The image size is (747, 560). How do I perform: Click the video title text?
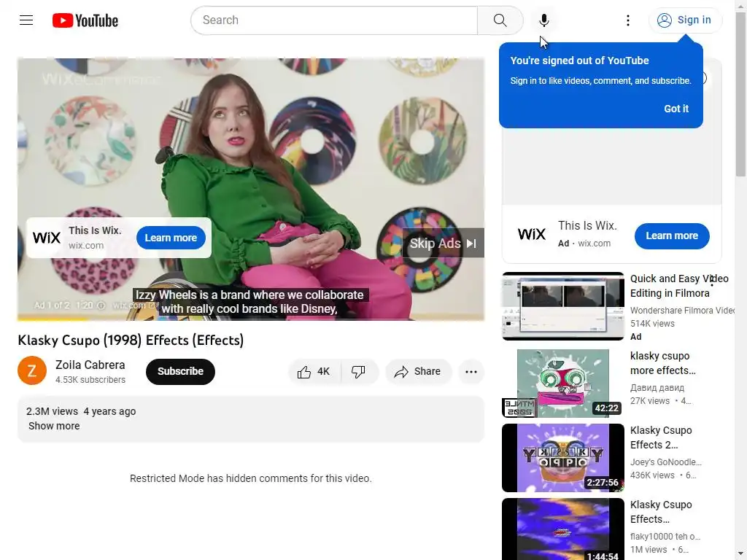[x=131, y=340]
